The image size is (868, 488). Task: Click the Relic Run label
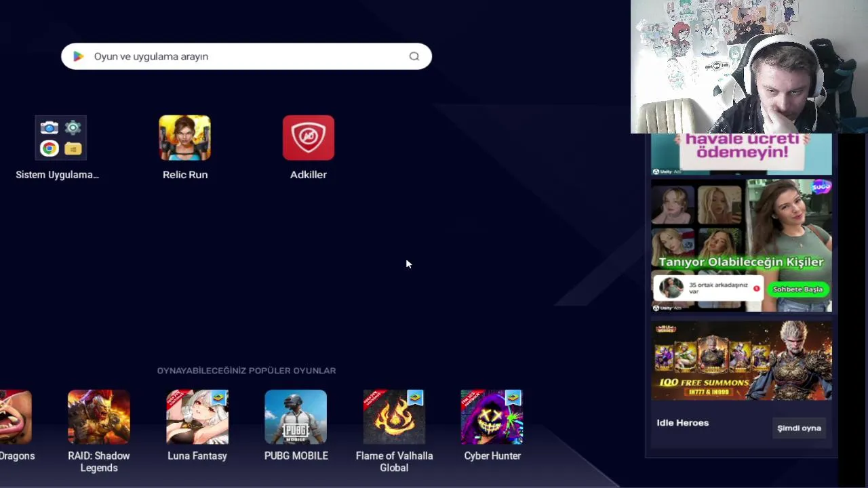185,175
